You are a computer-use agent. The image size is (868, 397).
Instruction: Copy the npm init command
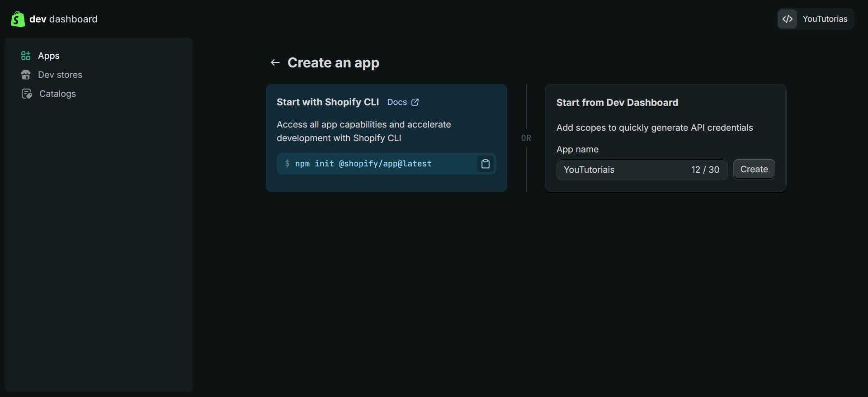486,164
